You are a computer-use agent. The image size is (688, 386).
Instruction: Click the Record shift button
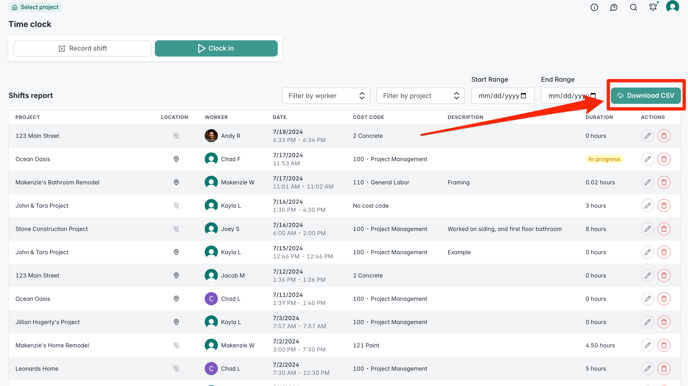click(82, 48)
